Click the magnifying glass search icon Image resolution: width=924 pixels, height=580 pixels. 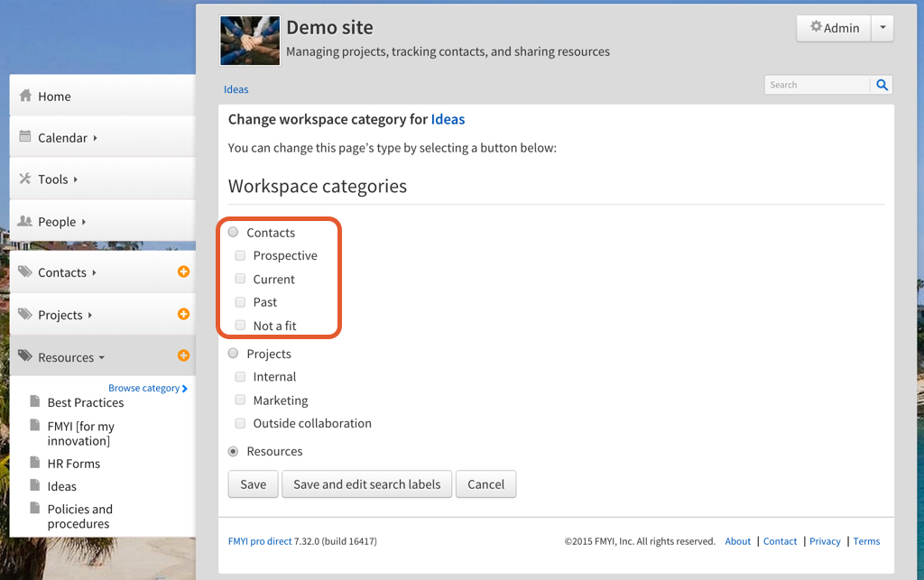[x=882, y=85]
